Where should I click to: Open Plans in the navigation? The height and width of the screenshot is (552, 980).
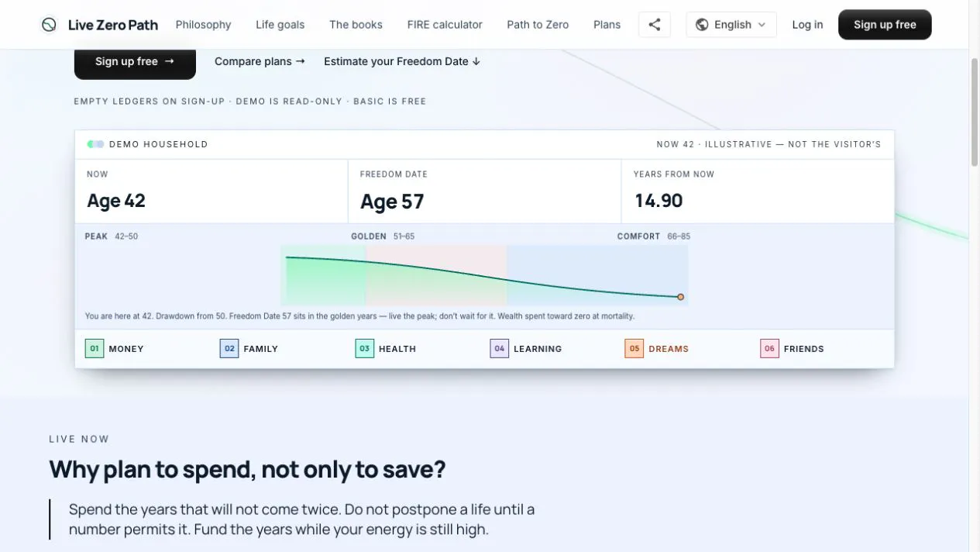[607, 25]
